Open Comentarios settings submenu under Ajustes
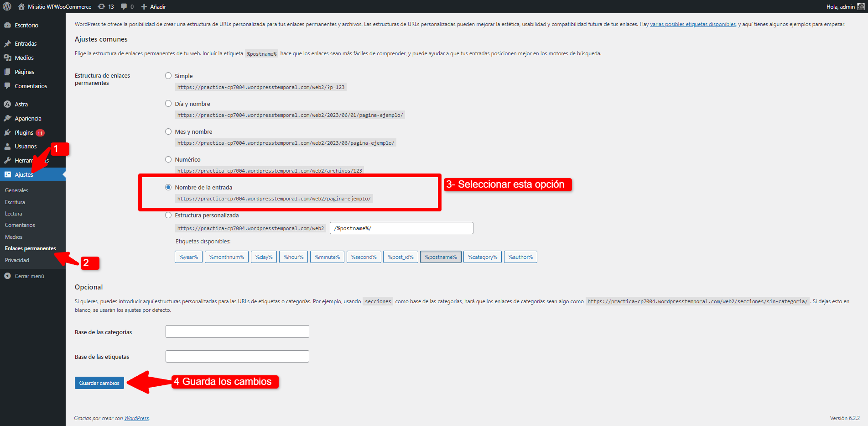Screen dimensions: 868x426 (x=20, y=225)
